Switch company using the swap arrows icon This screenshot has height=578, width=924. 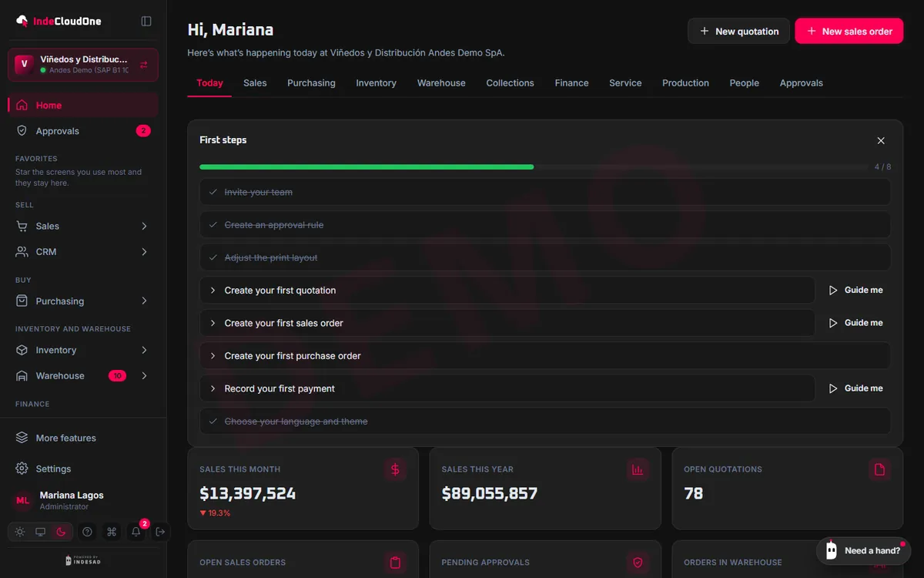[144, 65]
